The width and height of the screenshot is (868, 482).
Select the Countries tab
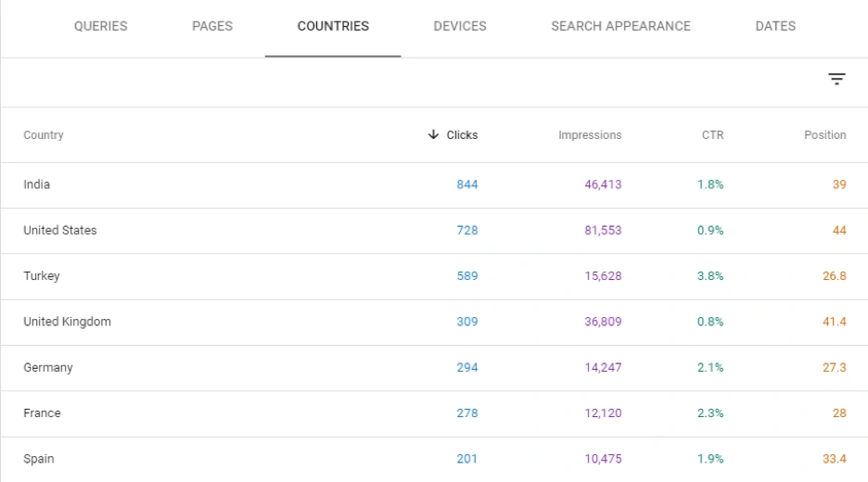coord(333,26)
